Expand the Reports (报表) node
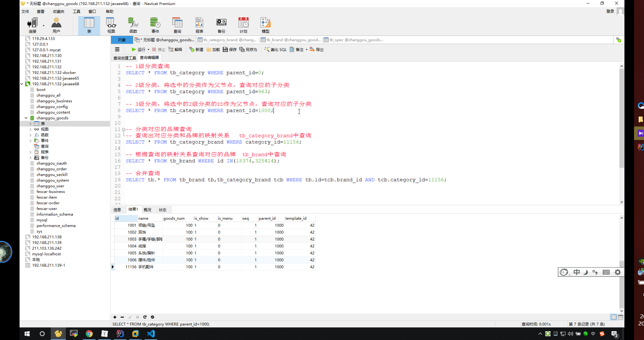This screenshot has height=340, width=644. tap(31, 152)
